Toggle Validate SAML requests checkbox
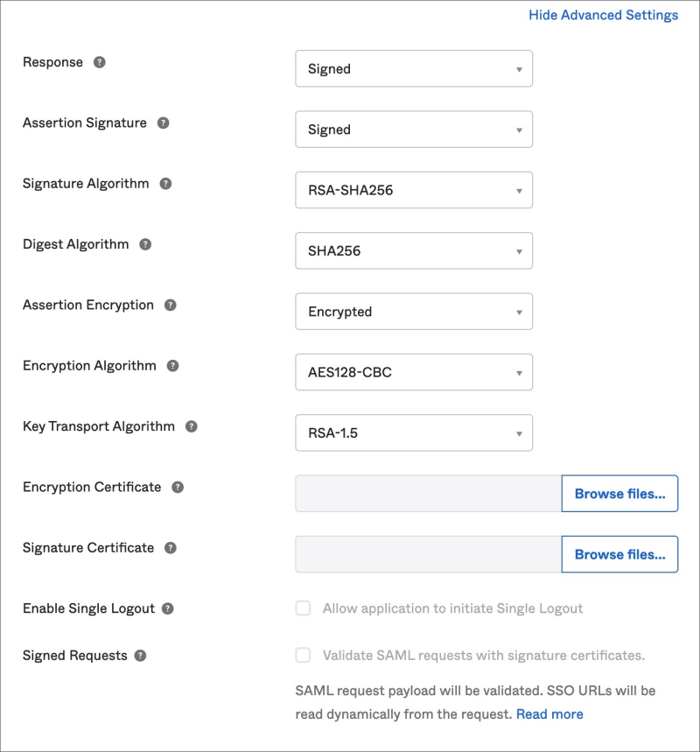This screenshot has width=700, height=752. pyautogui.click(x=303, y=655)
